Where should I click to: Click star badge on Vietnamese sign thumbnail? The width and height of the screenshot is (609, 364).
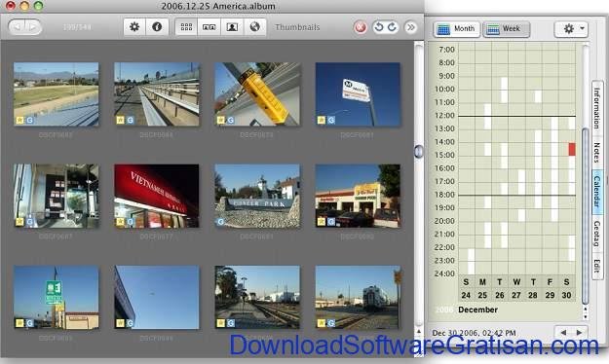tap(120, 222)
